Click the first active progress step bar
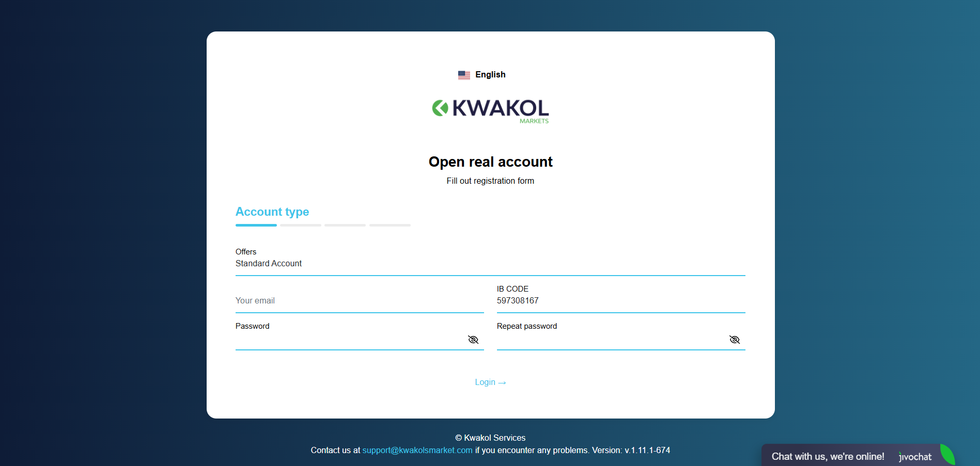 tap(256, 225)
